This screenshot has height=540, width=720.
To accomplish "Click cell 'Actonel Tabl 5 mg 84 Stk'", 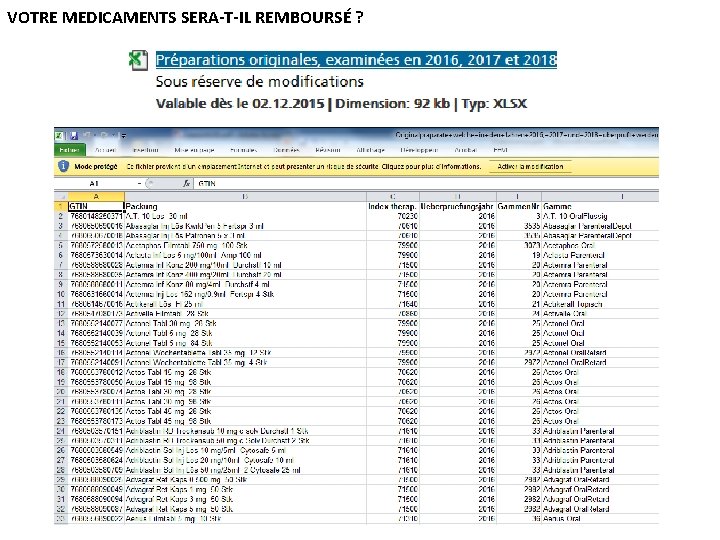I will point(245,343).
